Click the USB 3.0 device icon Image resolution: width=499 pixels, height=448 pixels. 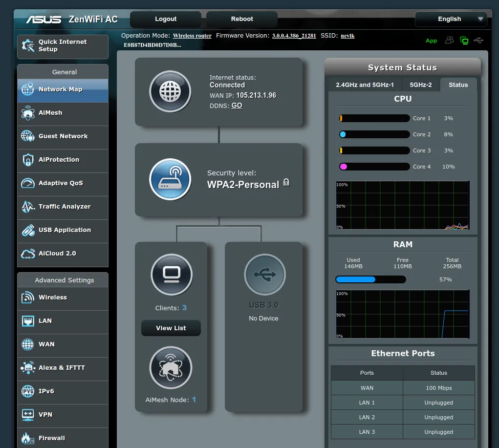tap(265, 275)
